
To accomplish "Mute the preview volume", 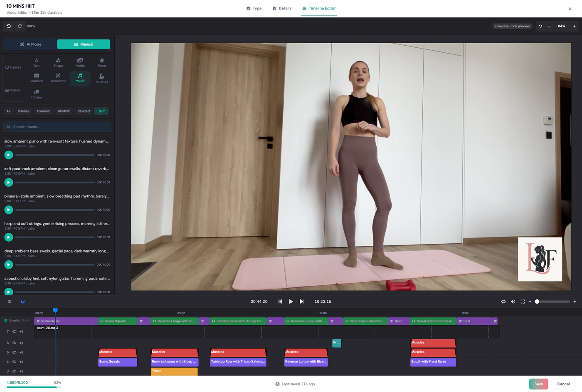I will coord(513,301).
